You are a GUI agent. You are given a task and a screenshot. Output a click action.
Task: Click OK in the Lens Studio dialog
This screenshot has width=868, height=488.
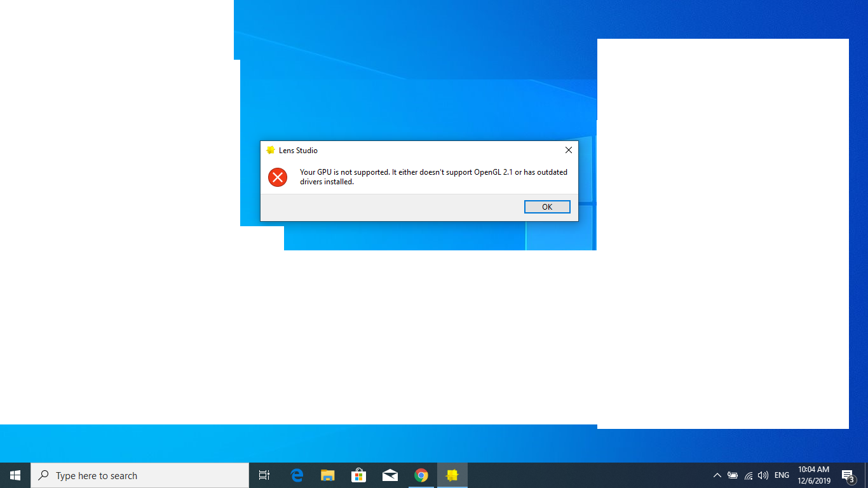547,207
